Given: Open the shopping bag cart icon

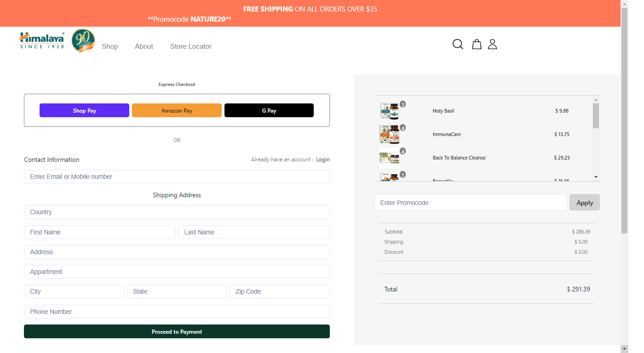Looking at the screenshot, I should (x=477, y=44).
